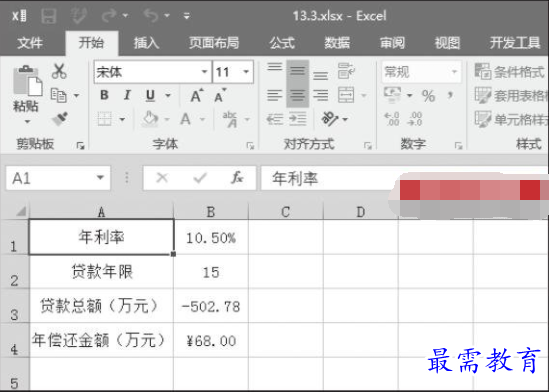Open Conditional Formatting (条件格式)
Screen dimensions: 549x392
510,72
